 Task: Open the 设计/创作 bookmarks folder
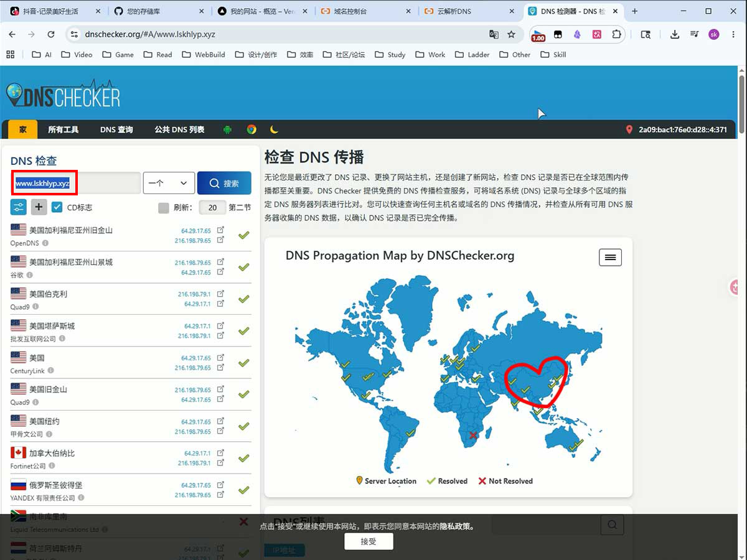(256, 55)
